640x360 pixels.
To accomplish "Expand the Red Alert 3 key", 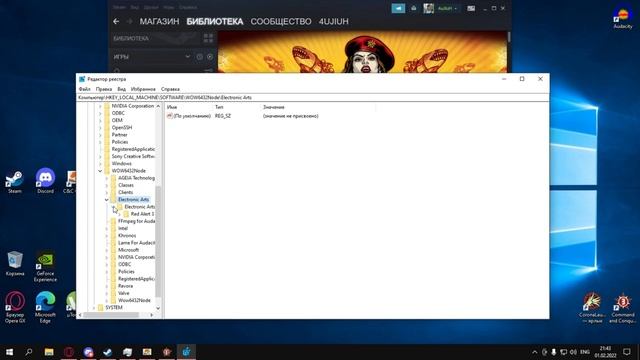I will point(120,214).
